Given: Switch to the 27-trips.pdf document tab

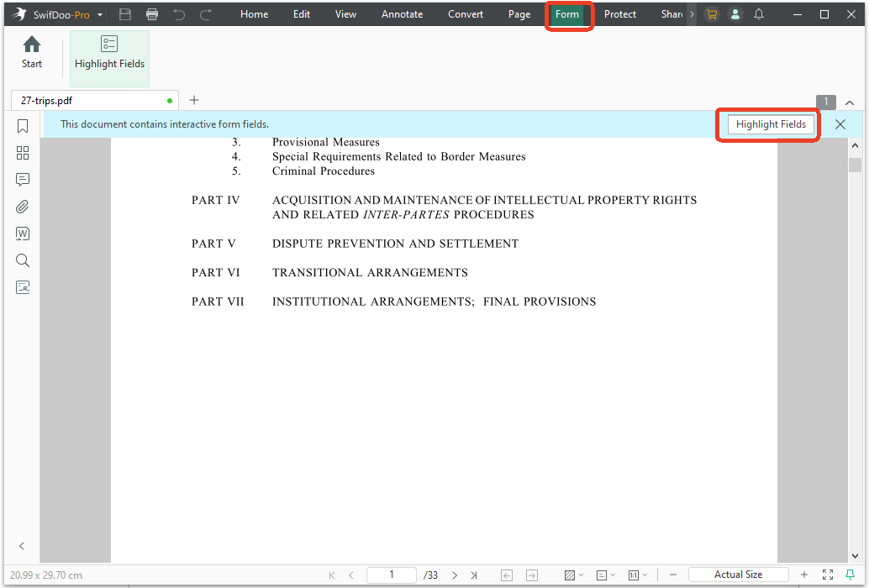Looking at the screenshot, I should tap(95, 101).
